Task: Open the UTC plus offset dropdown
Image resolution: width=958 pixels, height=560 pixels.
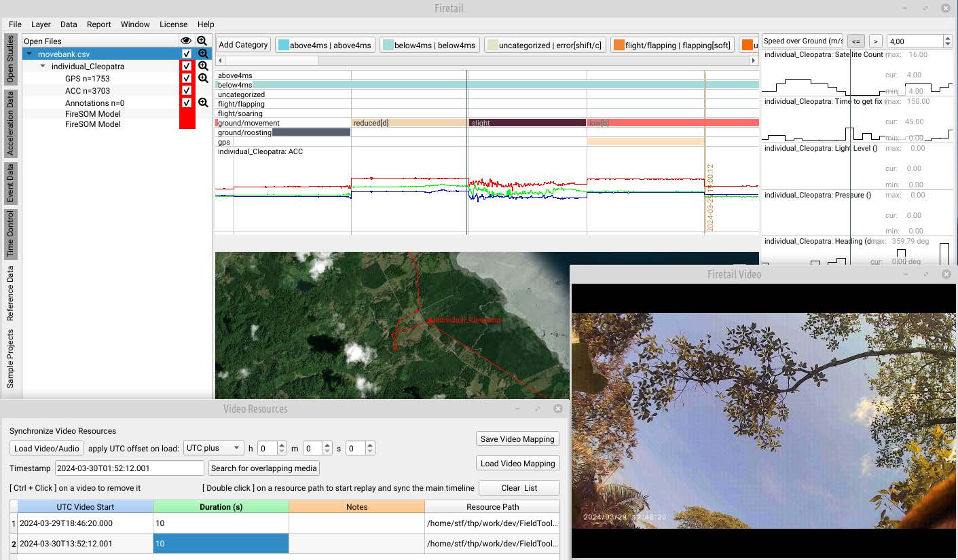Action: coord(213,448)
